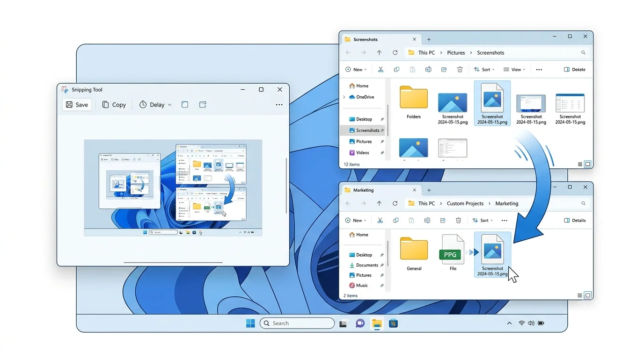Save the snip in Snipping Tool
Viewport: 644px width, 359px height.
(77, 105)
